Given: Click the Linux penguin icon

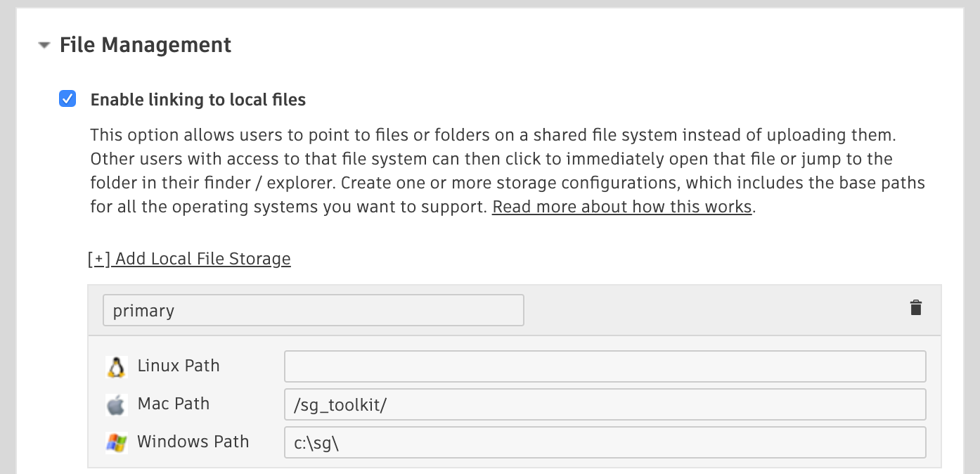Looking at the screenshot, I should coord(116,366).
